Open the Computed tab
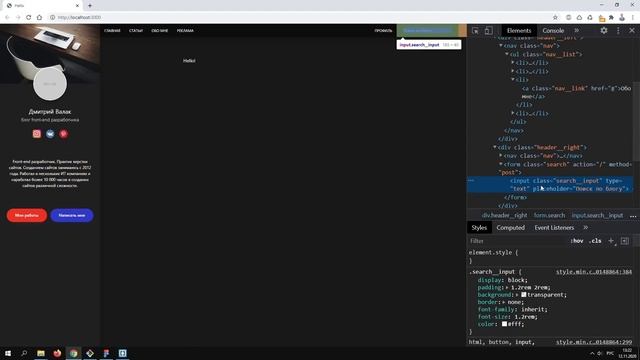Viewport: 640px width, 360px height. click(x=511, y=228)
